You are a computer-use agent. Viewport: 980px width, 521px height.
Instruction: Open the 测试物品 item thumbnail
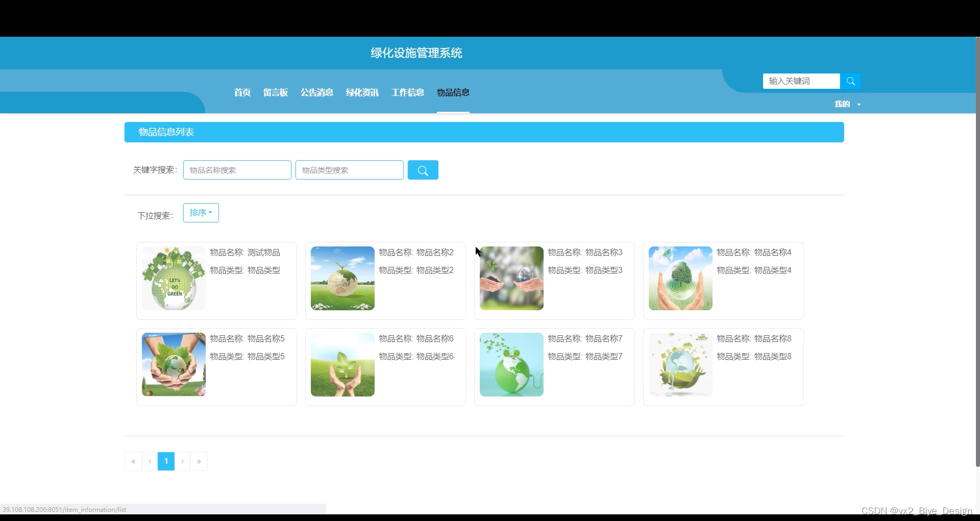[x=173, y=278]
